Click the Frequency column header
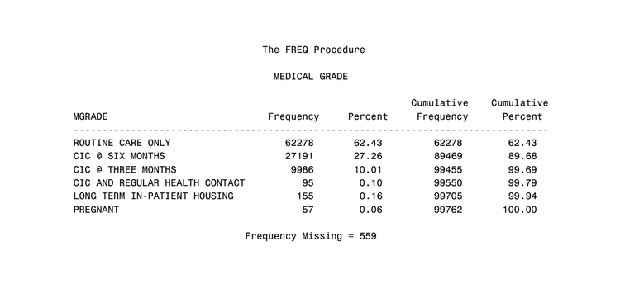The width and height of the screenshot is (644, 298). 293,117
